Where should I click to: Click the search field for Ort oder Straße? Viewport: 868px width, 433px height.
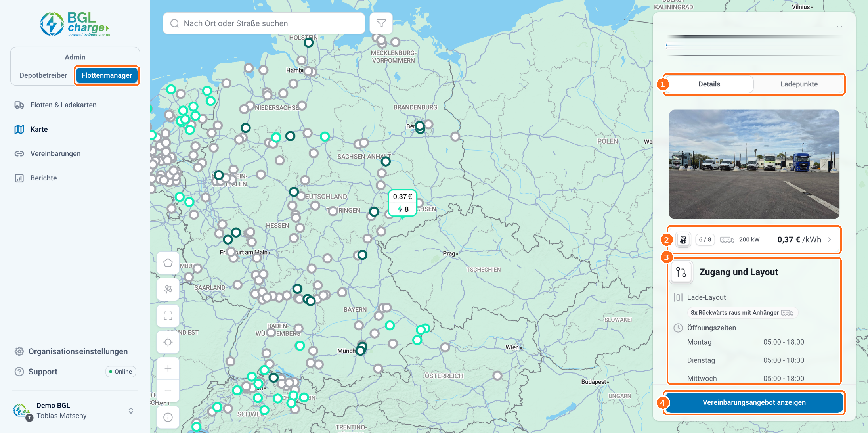(x=264, y=23)
